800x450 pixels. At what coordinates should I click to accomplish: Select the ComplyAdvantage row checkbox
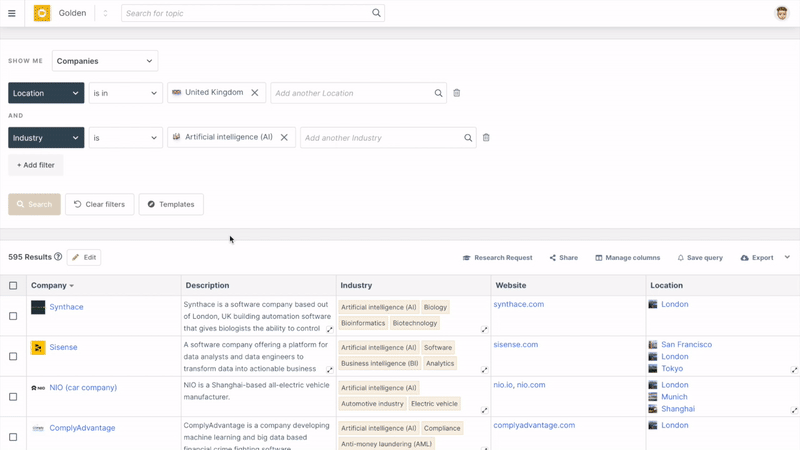click(13, 437)
